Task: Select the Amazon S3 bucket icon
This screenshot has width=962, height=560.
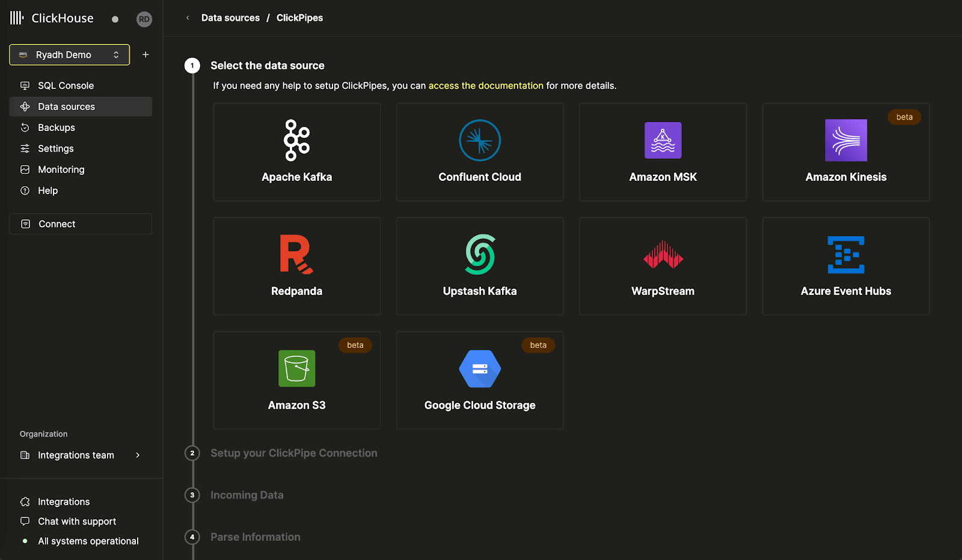Action: coord(296,368)
